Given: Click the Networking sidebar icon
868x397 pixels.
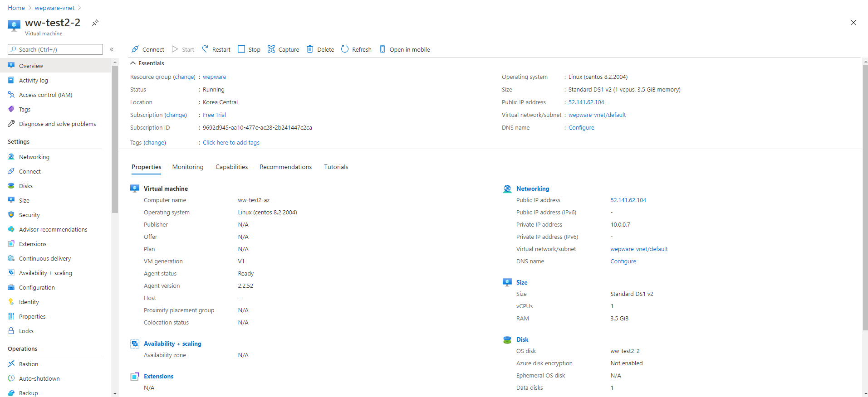Looking at the screenshot, I should click(11, 157).
